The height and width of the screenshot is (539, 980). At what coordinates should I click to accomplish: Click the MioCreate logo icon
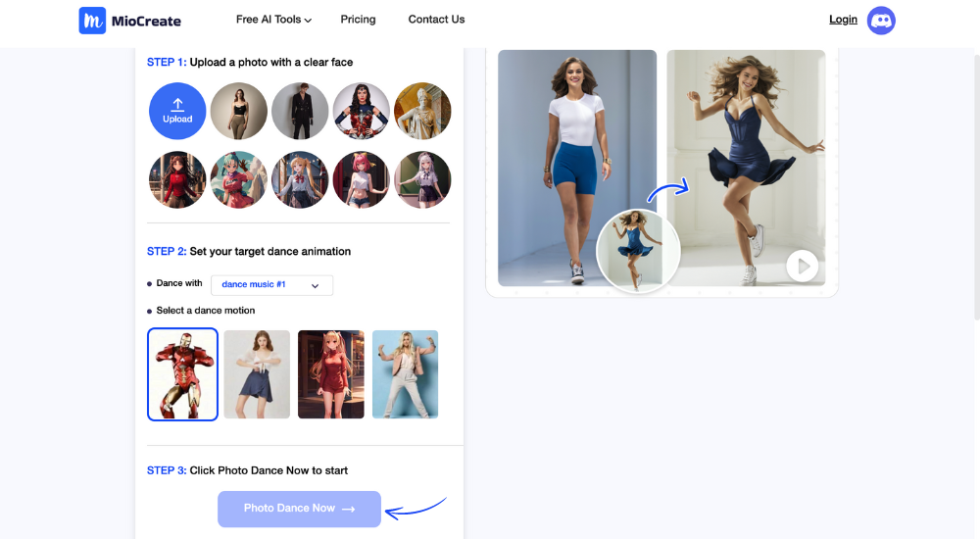[92, 21]
